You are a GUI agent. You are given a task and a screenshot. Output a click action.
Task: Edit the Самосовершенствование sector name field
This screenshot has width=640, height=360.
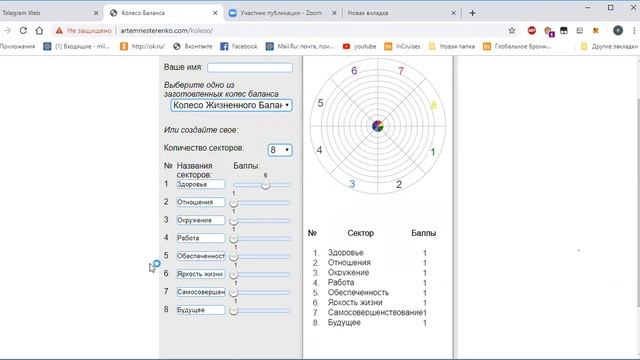[200, 292]
